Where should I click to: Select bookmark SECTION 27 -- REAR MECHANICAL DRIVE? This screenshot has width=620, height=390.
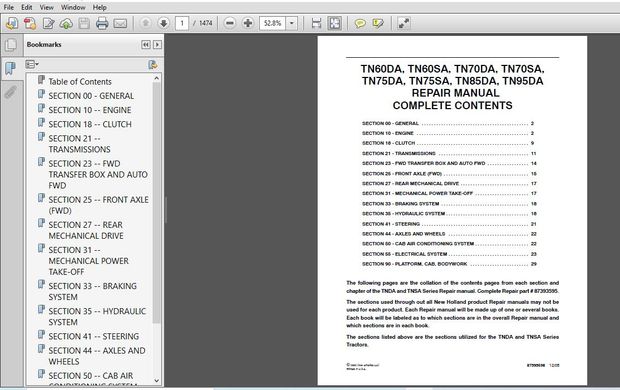(x=86, y=230)
